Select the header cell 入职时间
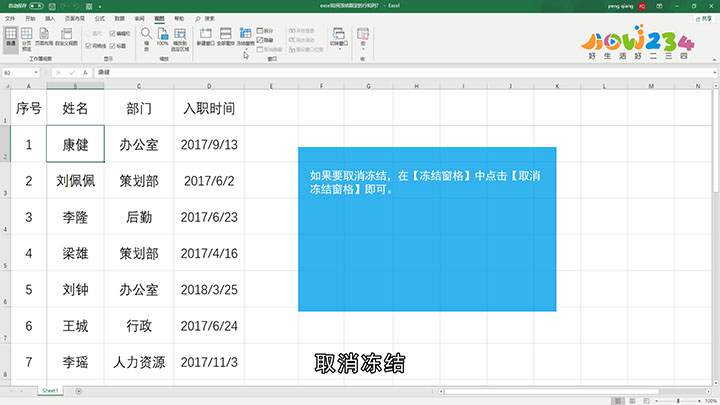 point(209,108)
